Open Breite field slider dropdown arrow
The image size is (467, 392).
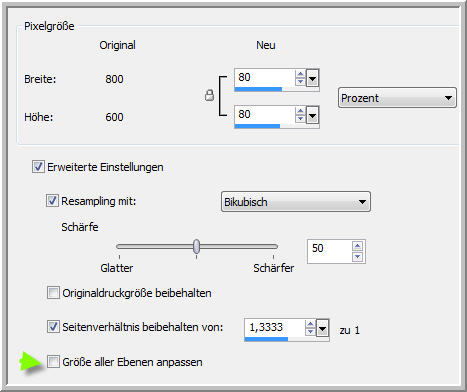coord(312,78)
